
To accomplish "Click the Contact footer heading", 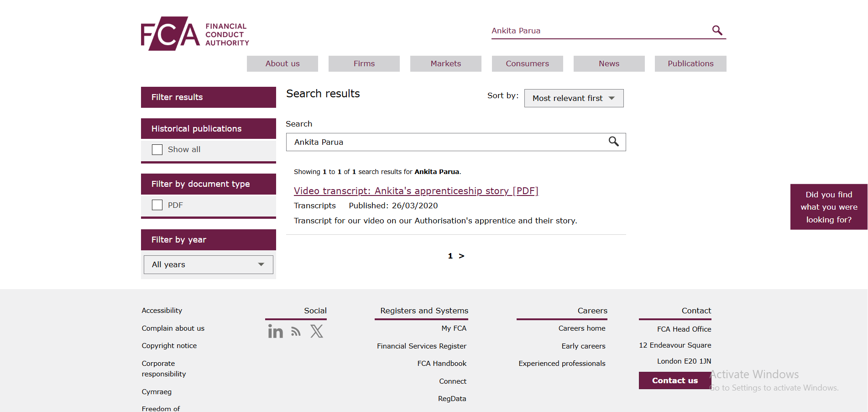I will [696, 311].
